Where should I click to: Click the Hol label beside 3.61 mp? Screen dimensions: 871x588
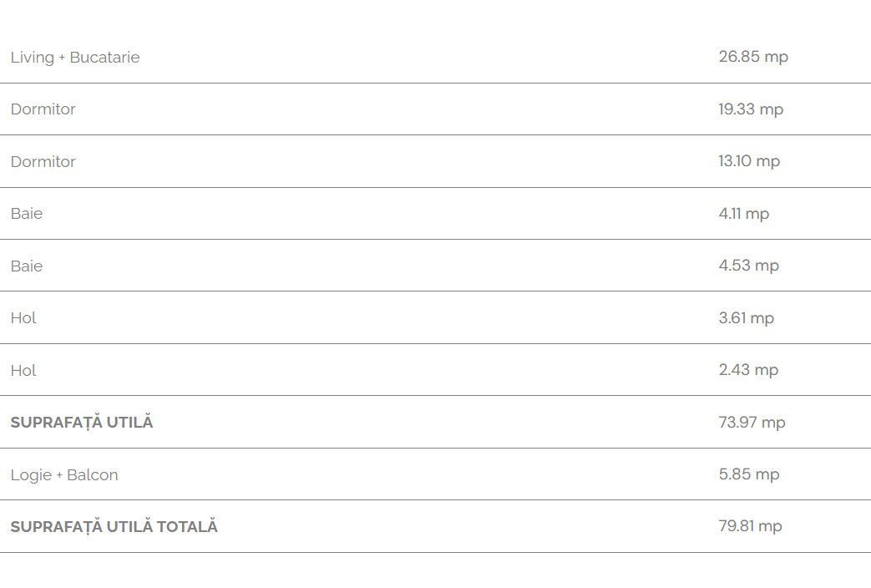tap(23, 318)
